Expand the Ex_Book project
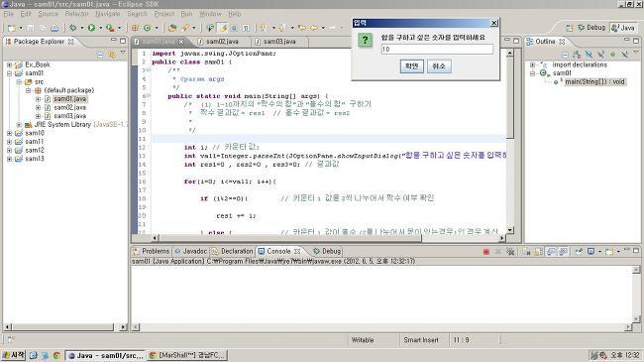The width and height of the screenshot is (644, 362). [x=9, y=64]
